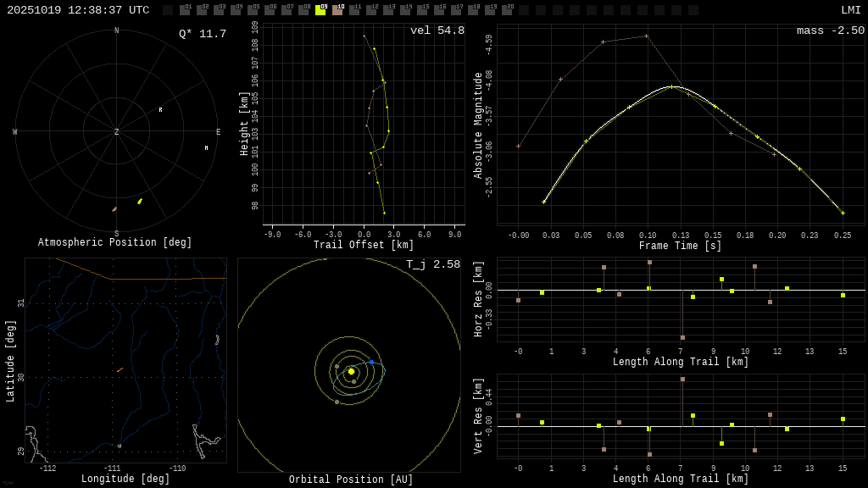The width and height of the screenshot is (868, 488).
Task: Click the magnitude curve peak point
Action: (x=672, y=86)
